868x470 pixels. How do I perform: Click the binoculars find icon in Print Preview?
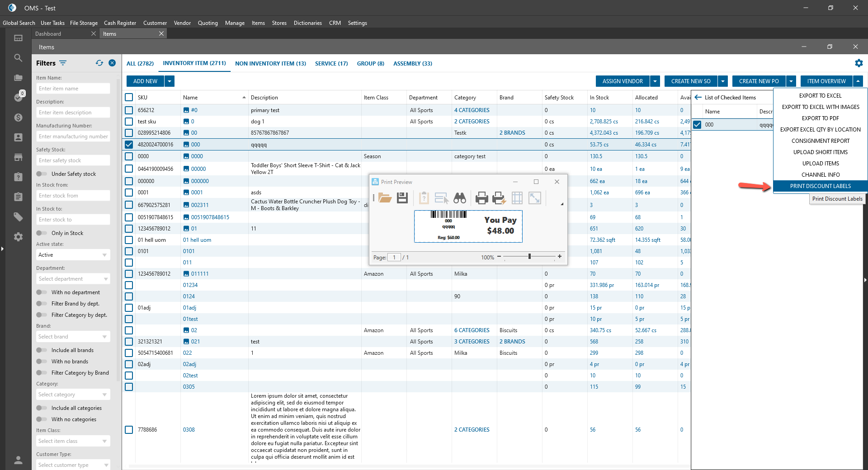click(x=460, y=198)
